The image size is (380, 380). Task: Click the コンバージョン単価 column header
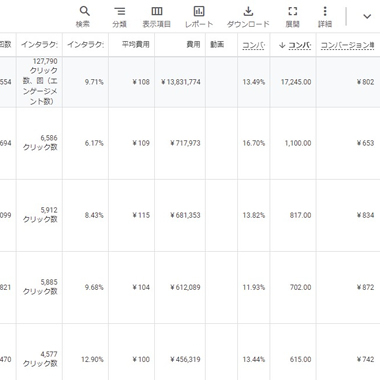coord(347,45)
